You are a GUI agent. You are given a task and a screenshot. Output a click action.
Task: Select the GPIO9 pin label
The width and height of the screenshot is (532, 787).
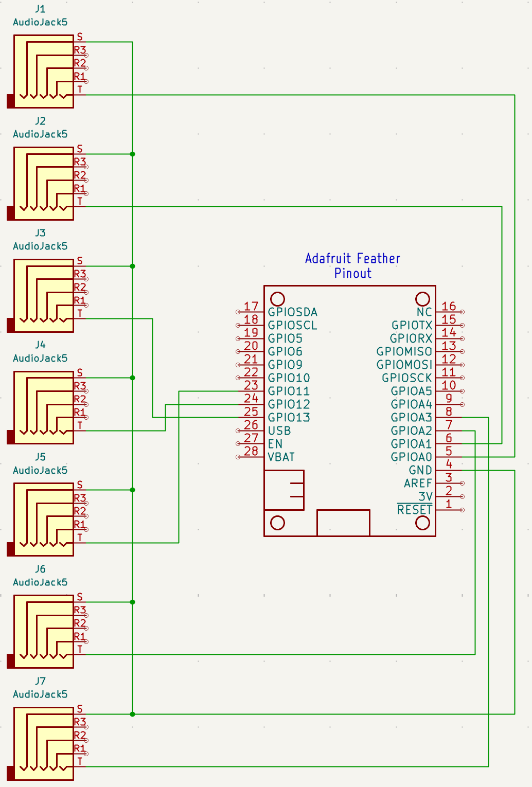tap(285, 365)
